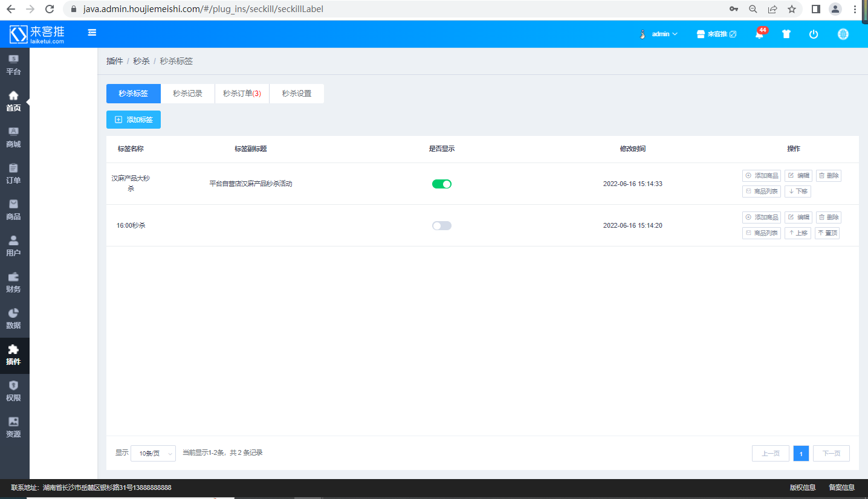Image resolution: width=868 pixels, height=499 pixels.
Task: Open the 数据 sidebar section
Action: click(14, 318)
